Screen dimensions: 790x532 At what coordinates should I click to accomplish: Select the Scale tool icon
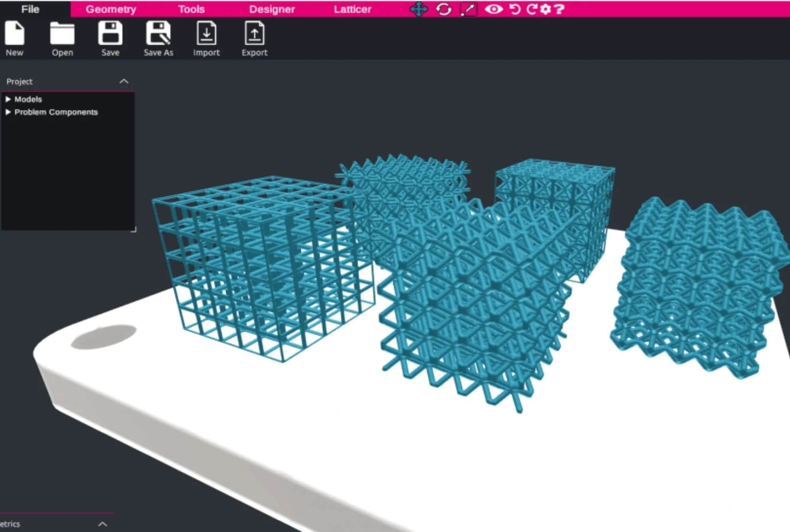tap(468, 9)
